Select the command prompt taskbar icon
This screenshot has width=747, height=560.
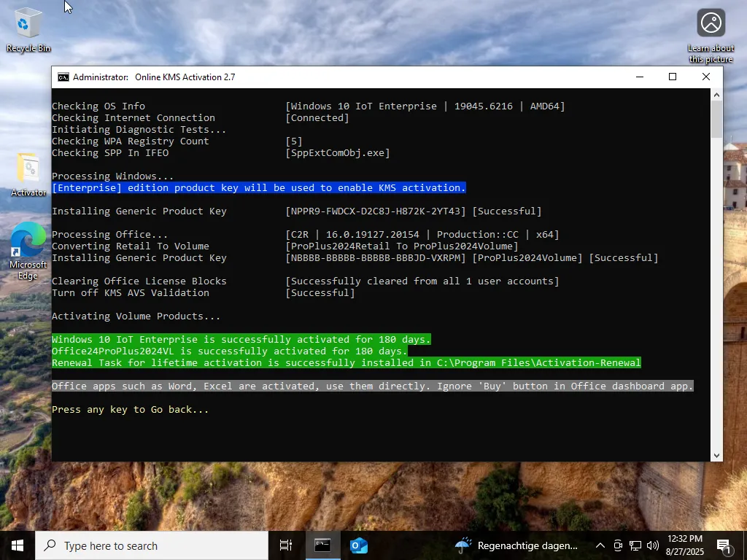322,545
